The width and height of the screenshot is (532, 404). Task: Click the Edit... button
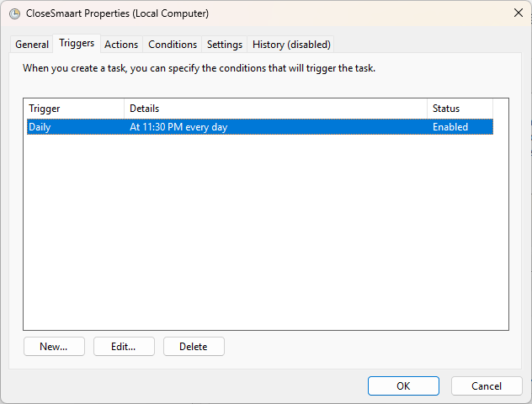pyautogui.click(x=124, y=346)
